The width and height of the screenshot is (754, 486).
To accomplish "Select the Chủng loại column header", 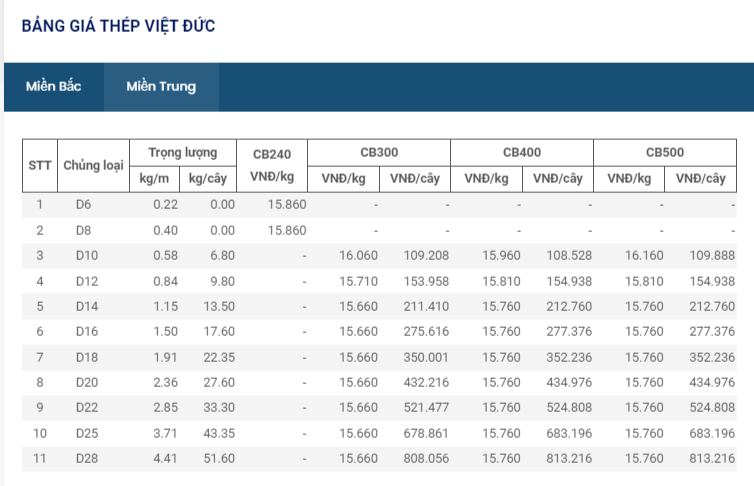I will pos(93,165).
